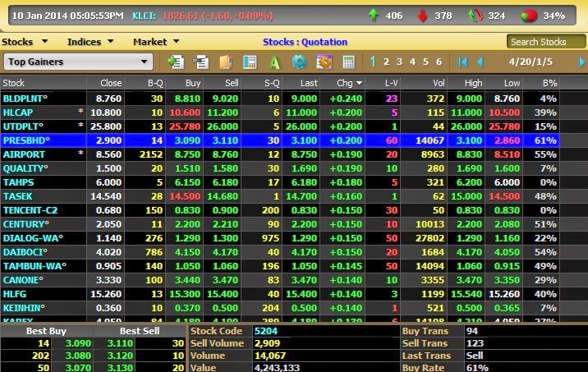Viewport: 588px width, 372px height.
Task: Click the Chg column sort arrow
Action: [359, 83]
